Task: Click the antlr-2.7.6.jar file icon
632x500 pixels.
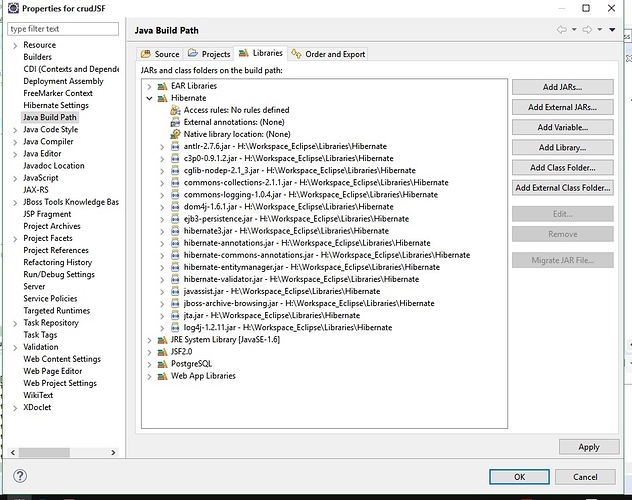Action: [176, 147]
